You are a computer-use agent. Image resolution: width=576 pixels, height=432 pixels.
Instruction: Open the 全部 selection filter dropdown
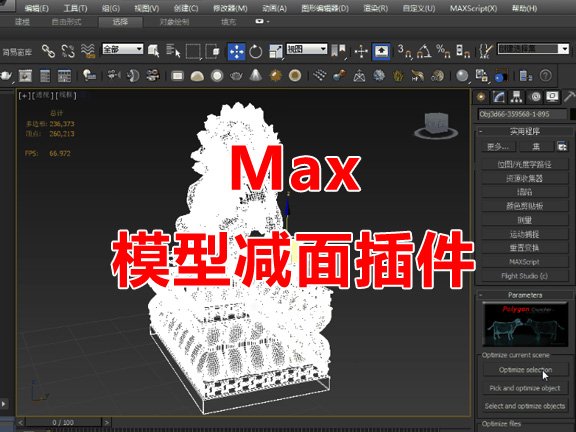122,49
